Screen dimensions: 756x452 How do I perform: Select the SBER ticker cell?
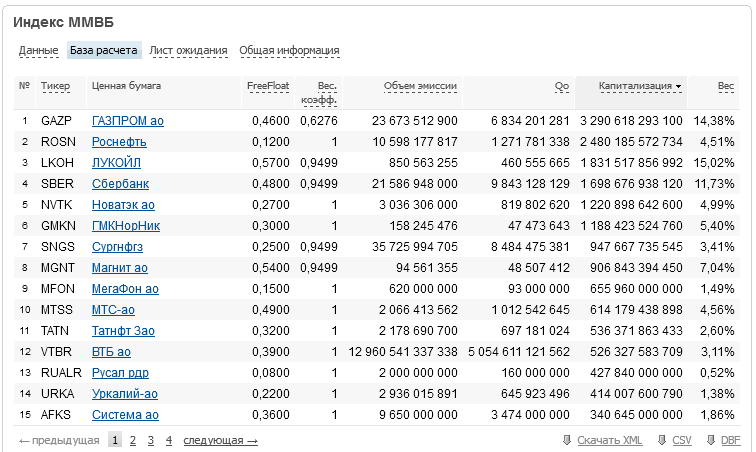tap(57, 184)
